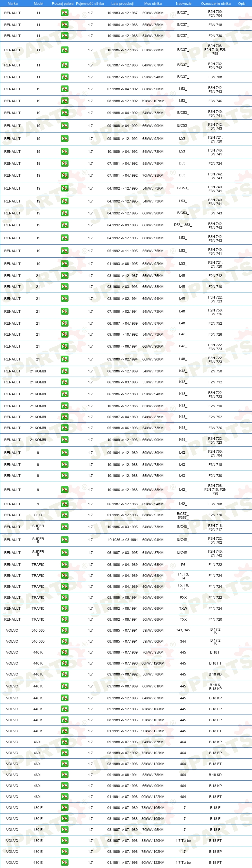Click the Oznaczenie silnika column header
The width and height of the screenshot is (252, 868).
click(x=216, y=4)
